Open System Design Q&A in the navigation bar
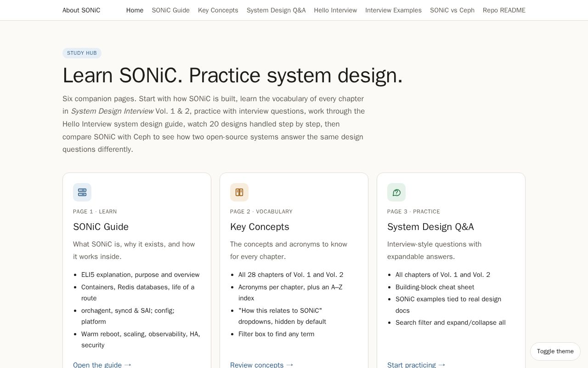Image resolution: width=588 pixels, height=368 pixels. [276, 10]
